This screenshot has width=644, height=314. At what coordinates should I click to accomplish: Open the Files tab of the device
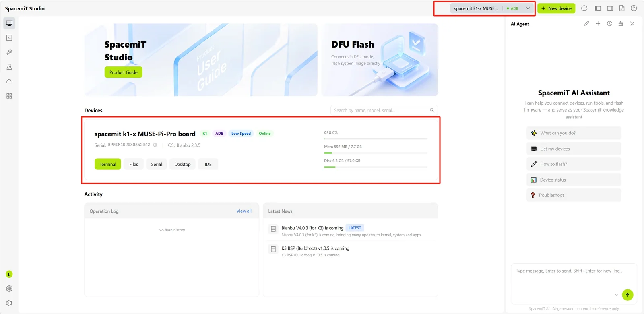pos(134,164)
